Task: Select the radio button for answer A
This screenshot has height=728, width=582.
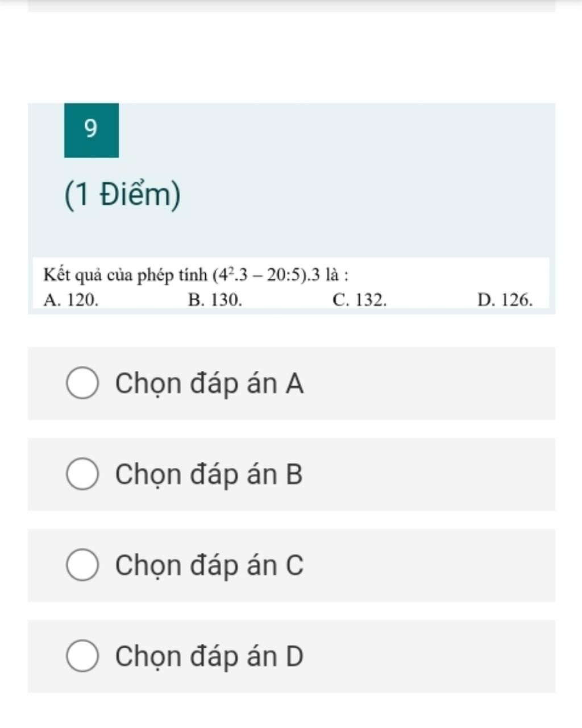Action: [x=82, y=383]
